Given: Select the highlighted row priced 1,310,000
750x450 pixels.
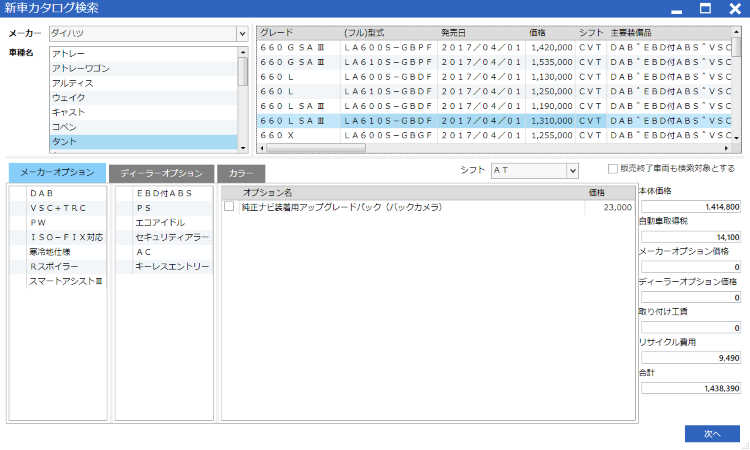Looking at the screenshot, I should 495,121.
